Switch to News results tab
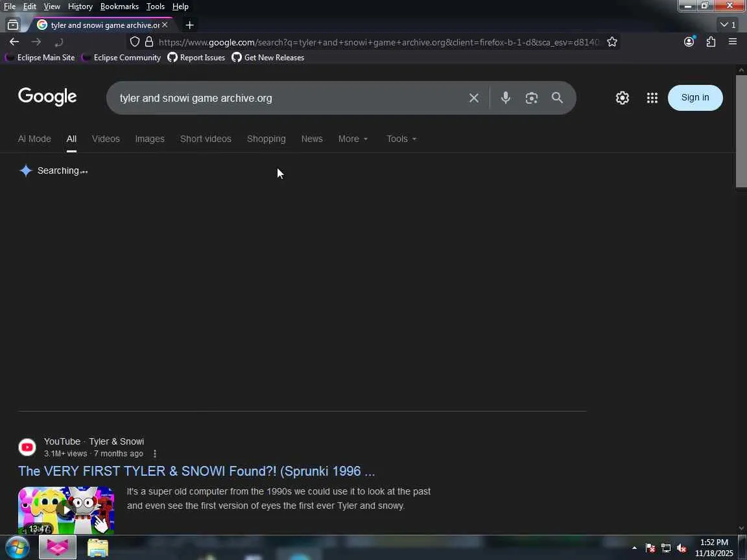The height and width of the screenshot is (560, 747). [x=312, y=139]
